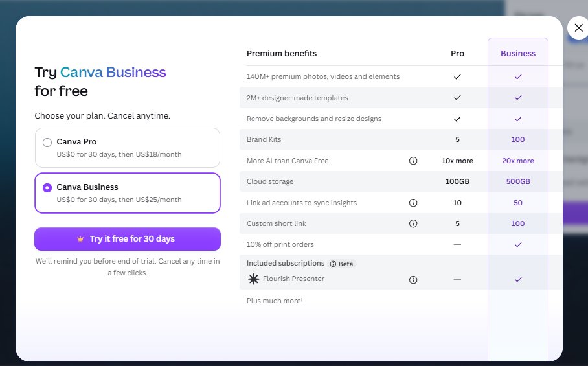The height and width of the screenshot is (366, 588).
Task: Click the Brand Kits row label
Action: coord(264,139)
